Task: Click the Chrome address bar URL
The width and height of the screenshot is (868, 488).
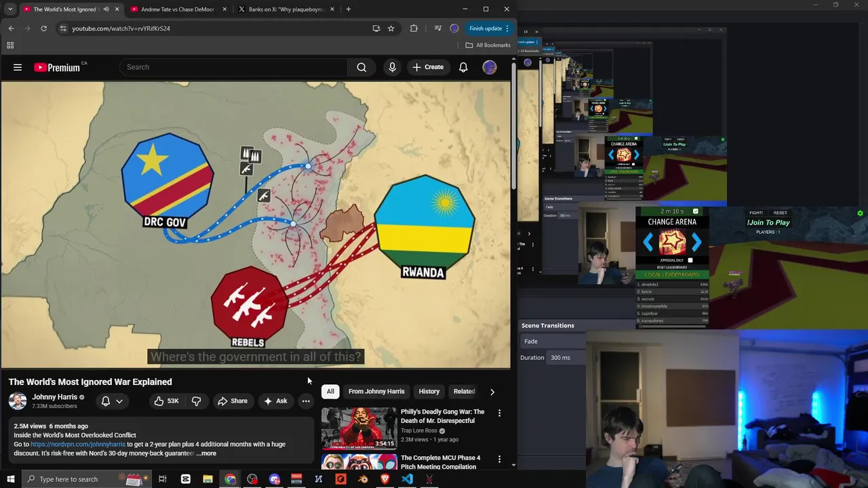Action: (x=121, y=28)
